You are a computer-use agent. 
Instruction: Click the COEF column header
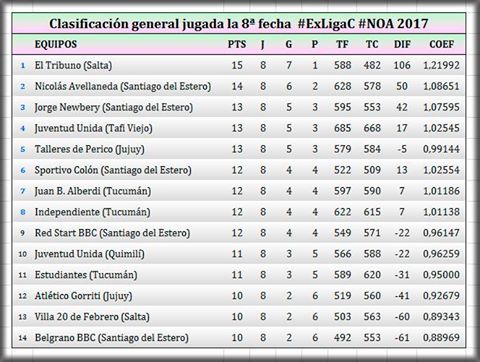pos(441,44)
